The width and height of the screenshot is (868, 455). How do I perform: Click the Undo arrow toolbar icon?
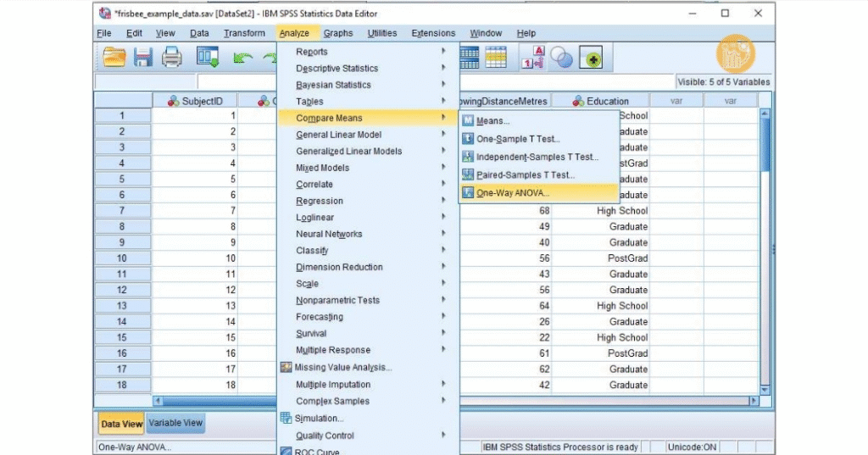244,58
